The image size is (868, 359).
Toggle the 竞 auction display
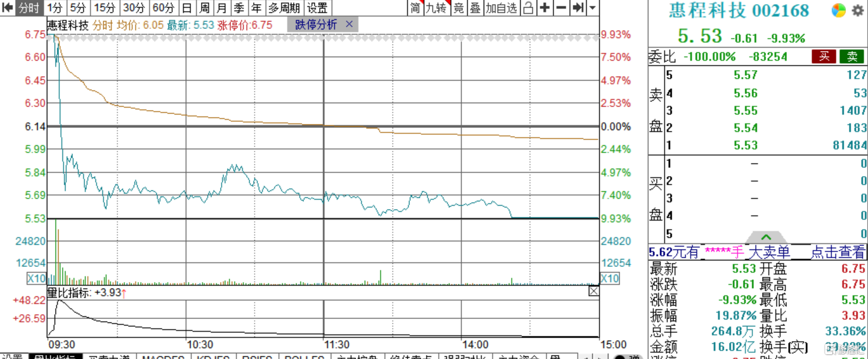pos(459,8)
